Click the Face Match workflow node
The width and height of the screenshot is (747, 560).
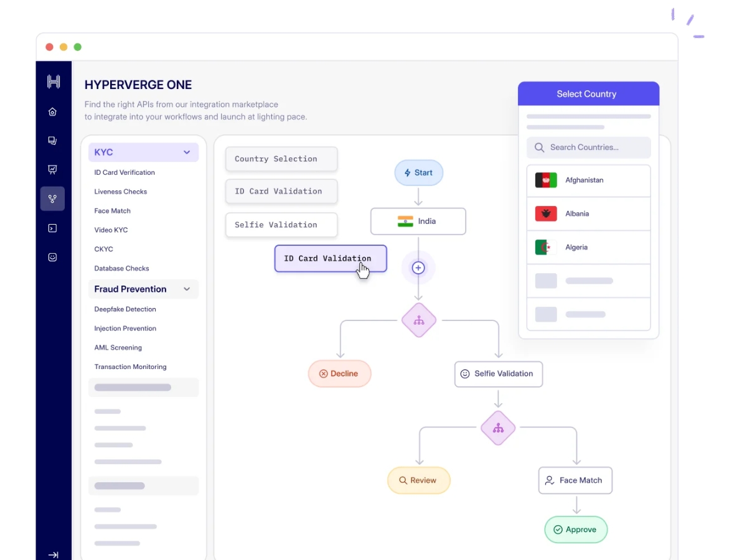tap(575, 480)
